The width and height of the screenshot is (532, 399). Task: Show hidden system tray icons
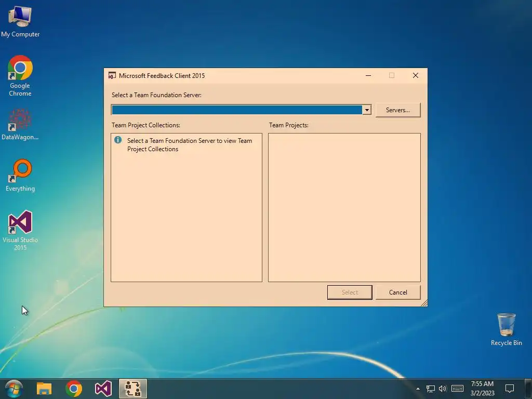tap(418, 389)
